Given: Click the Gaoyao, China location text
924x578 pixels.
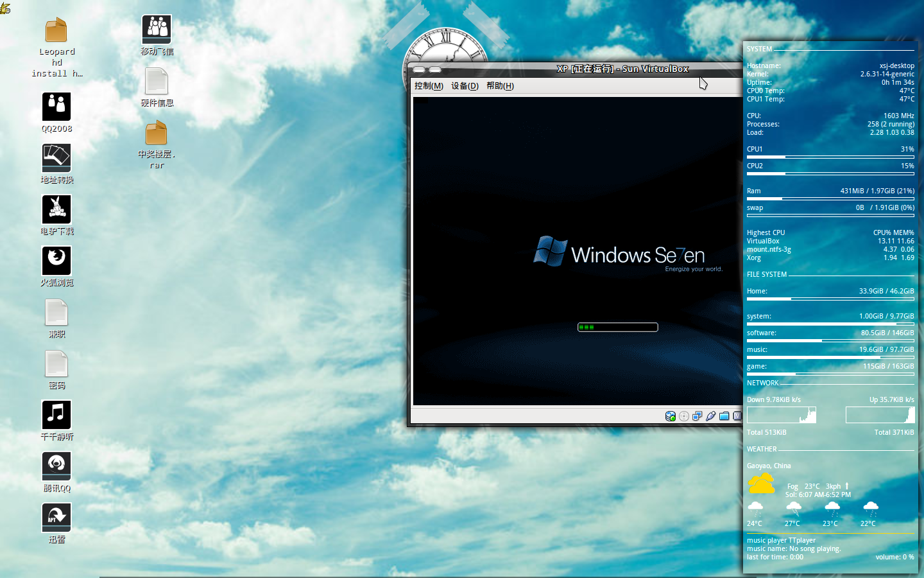Looking at the screenshot, I should pyautogui.click(x=769, y=466).
